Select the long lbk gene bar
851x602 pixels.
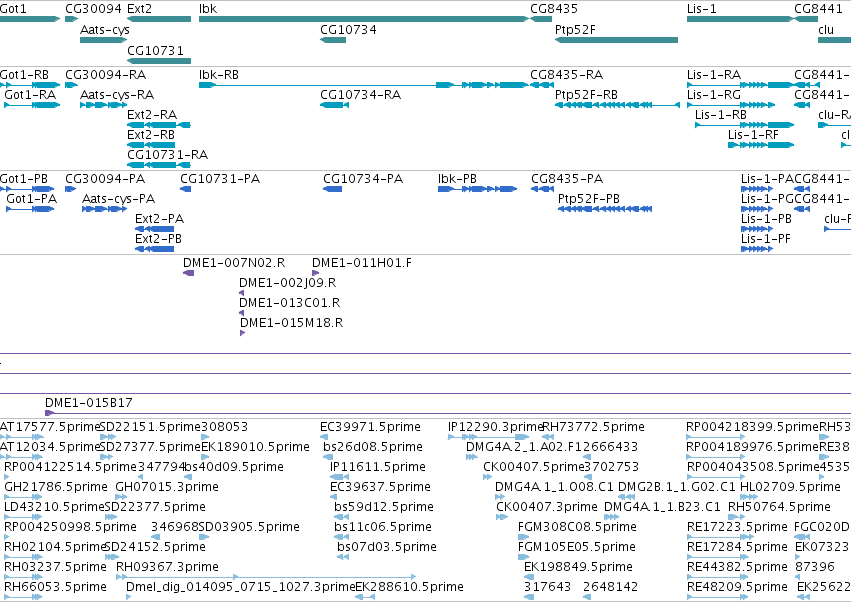tap(364, 19)
